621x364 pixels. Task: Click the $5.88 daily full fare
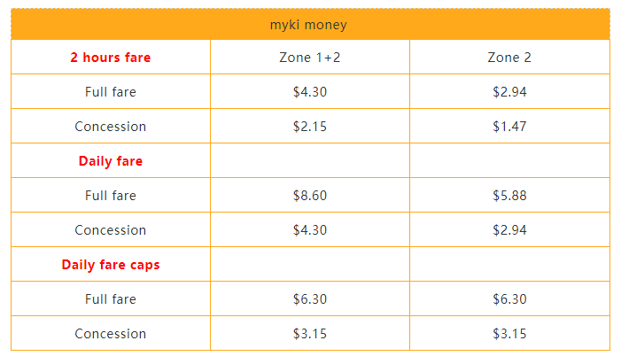pyautogui.click(x=509, y=196)
